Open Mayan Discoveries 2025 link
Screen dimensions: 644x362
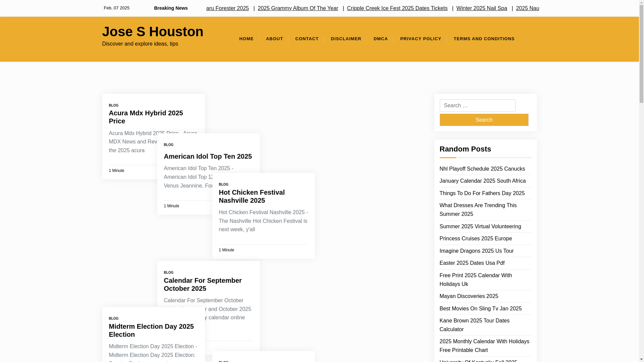(x=469, y=296)
